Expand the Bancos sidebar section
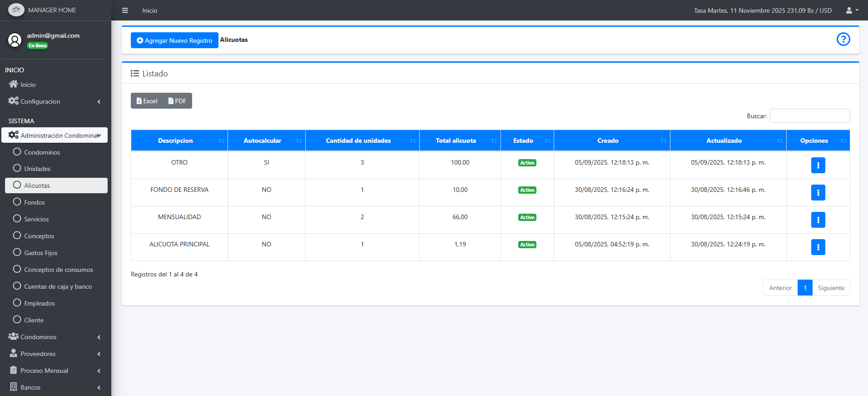Screen dimensions: 868x396 coord(55,387)
